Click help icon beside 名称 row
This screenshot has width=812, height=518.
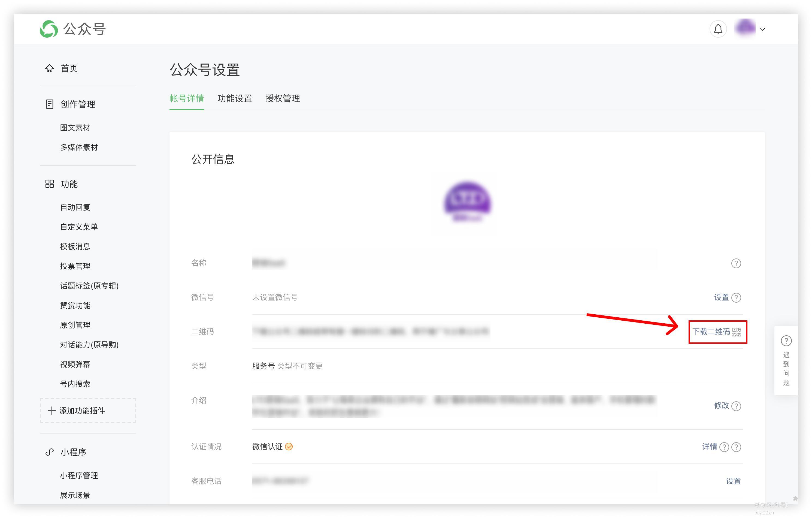(x=736, y=263)
